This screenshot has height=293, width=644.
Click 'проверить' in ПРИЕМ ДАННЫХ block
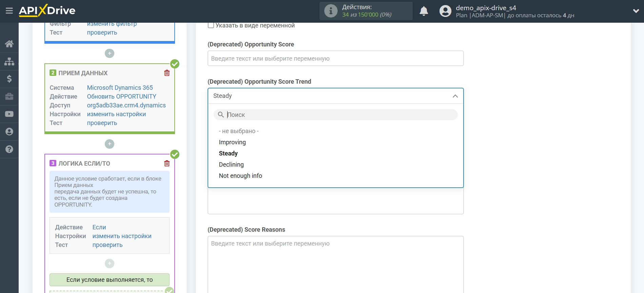tap(102, 123)
